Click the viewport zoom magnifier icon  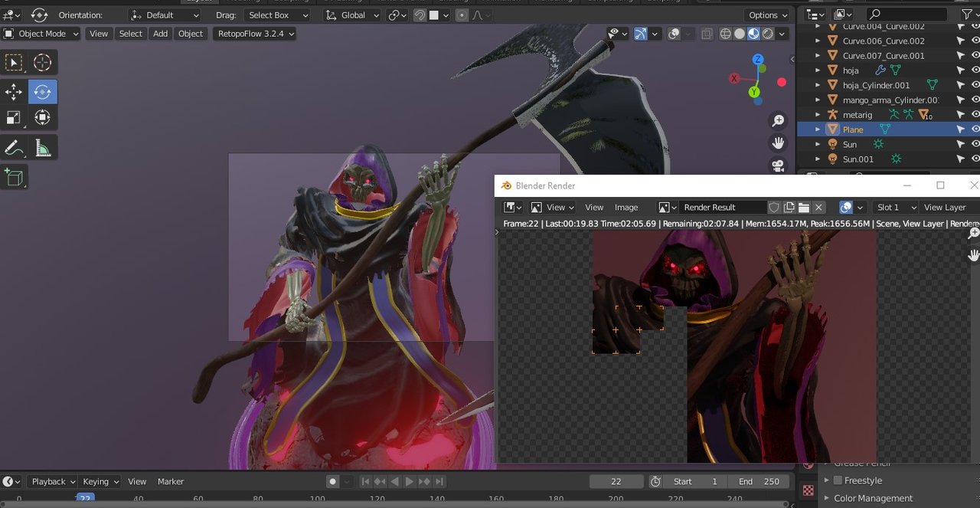(x=778, y=121)
